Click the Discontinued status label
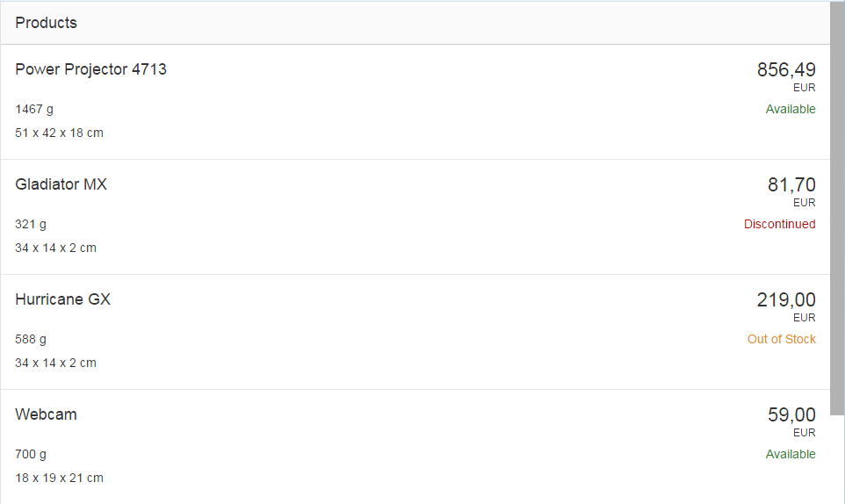 779,224
